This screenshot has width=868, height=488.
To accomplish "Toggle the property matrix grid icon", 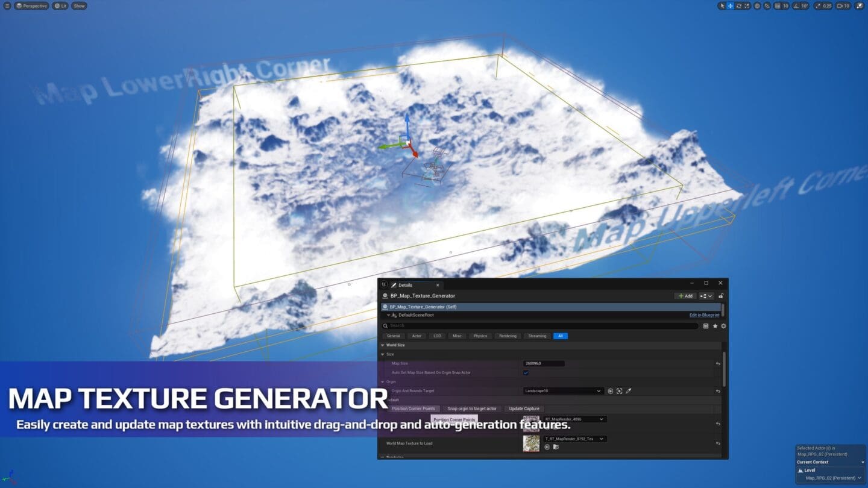I will click(x=706, y=326).
